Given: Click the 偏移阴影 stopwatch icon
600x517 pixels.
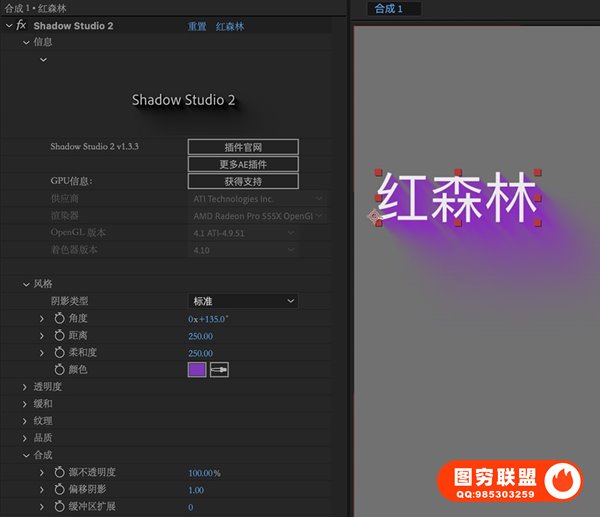Looking at the screenshot, I should pos(59,490).
